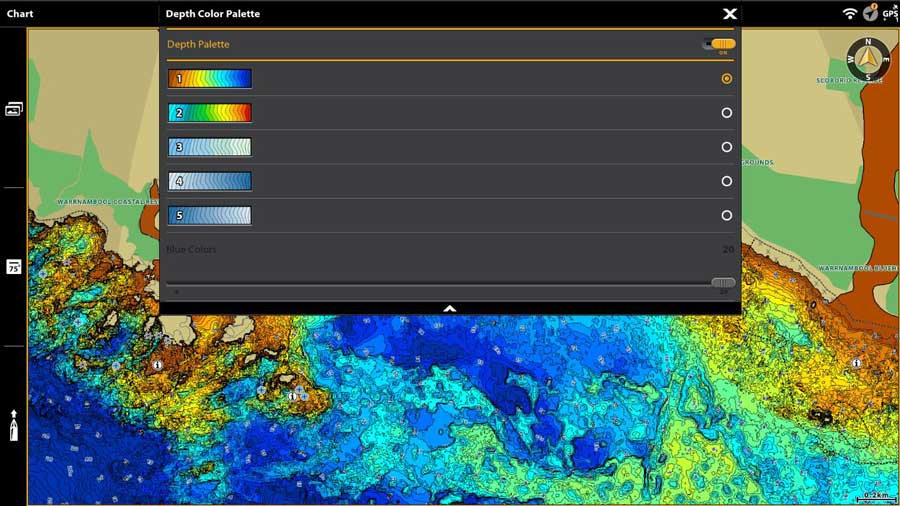Click the GPS status icon
The width and height of the screenshot is (900, 506).
(889, 13)
